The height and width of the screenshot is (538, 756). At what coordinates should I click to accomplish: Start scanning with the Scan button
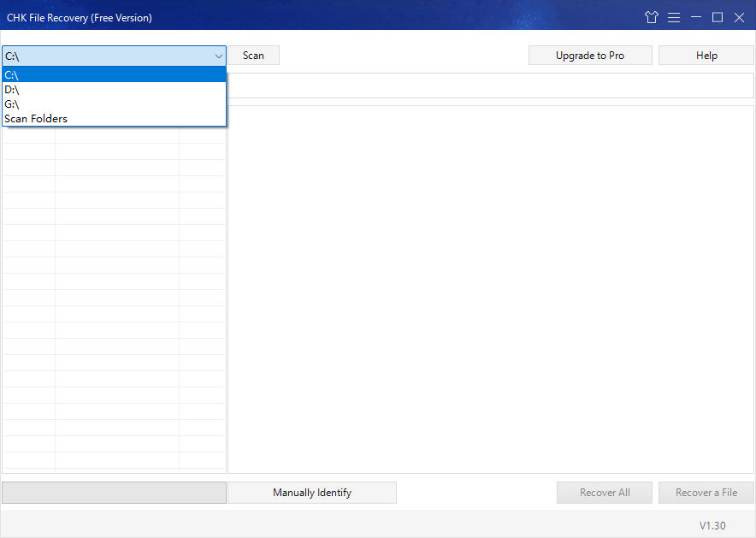click(253, 55)
